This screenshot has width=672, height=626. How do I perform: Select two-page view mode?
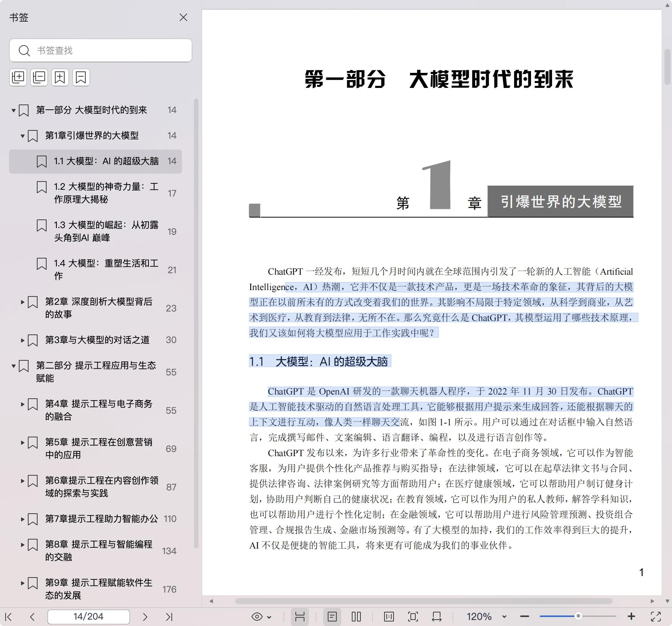[356, 617]
